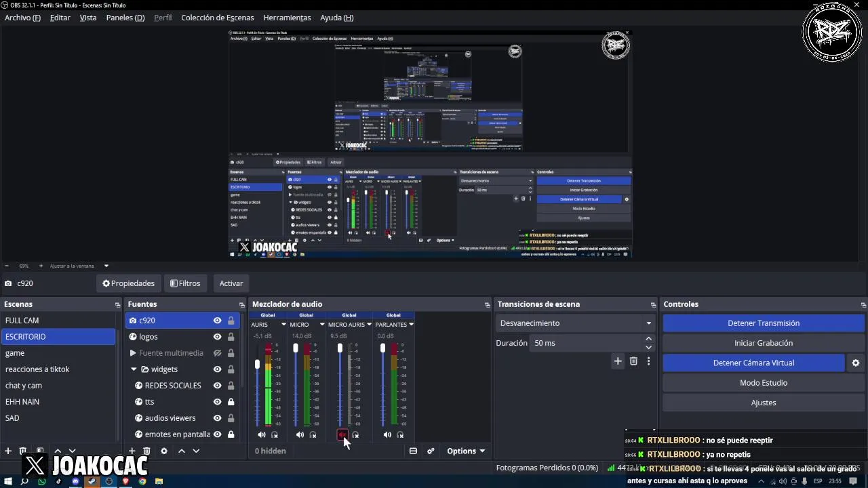Collapse the widgets folder group

134,369
